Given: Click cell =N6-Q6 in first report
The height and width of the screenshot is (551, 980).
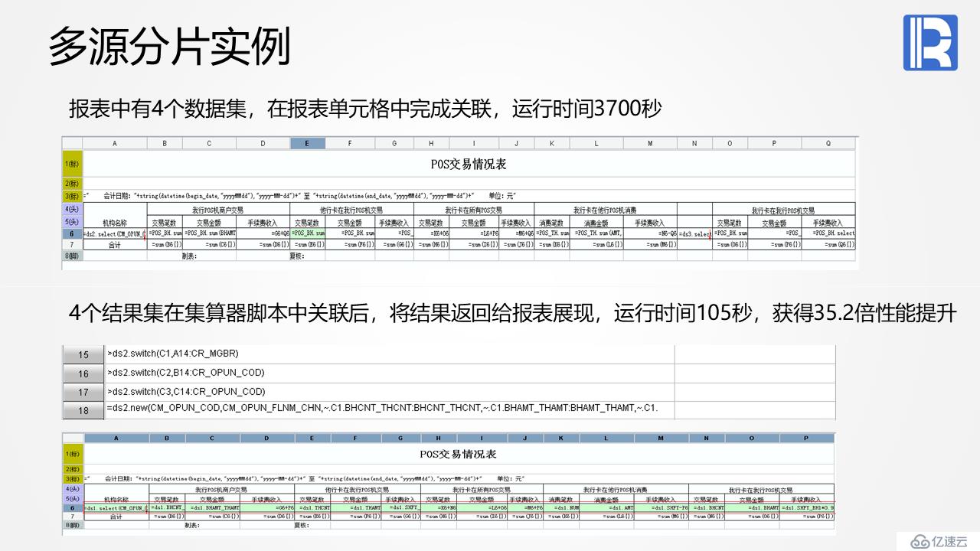Looking at the screenshot, I should click(650, 233).
